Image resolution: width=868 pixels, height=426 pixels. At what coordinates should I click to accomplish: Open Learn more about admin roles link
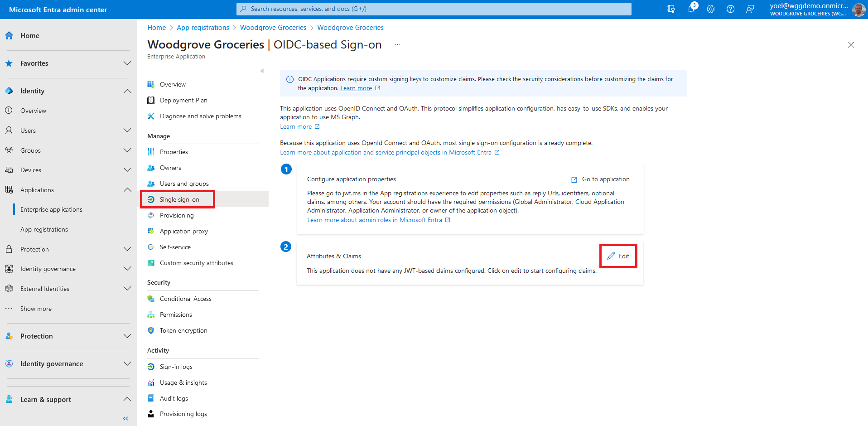375,220
